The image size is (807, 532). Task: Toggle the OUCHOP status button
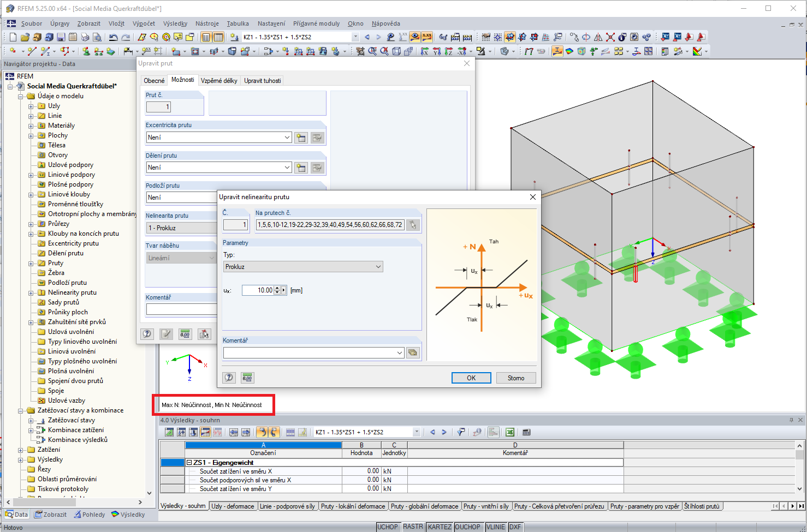click(x=468, y=527)
